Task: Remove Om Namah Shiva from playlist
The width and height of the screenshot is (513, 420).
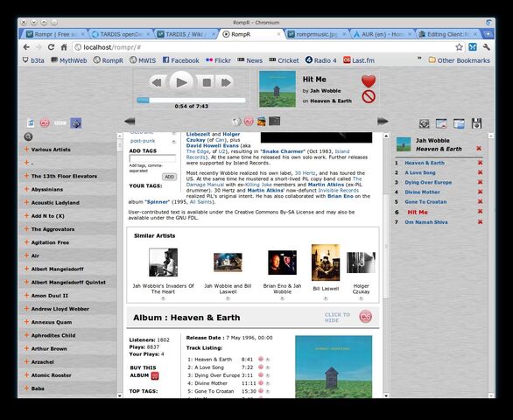Action: 480,222
